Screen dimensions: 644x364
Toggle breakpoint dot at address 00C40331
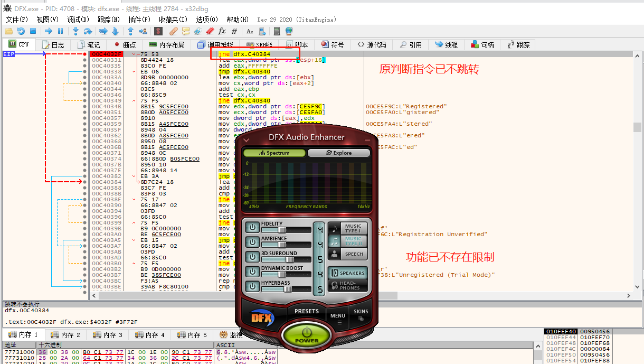tap(84, 60)
